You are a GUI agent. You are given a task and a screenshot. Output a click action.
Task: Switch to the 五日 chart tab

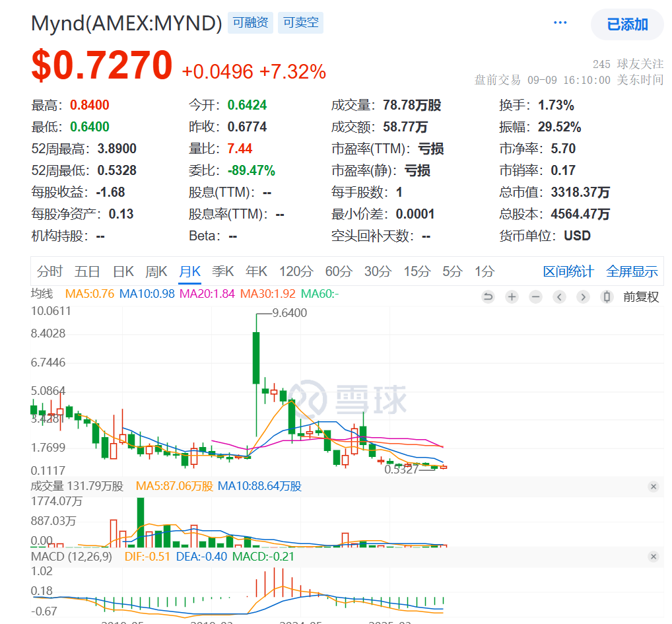pos(87,271)
